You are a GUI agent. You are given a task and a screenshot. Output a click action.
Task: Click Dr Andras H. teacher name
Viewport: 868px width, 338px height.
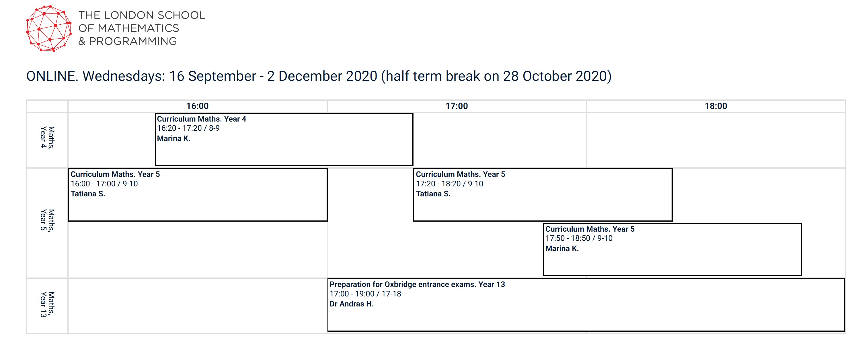[x=352, y=304]
